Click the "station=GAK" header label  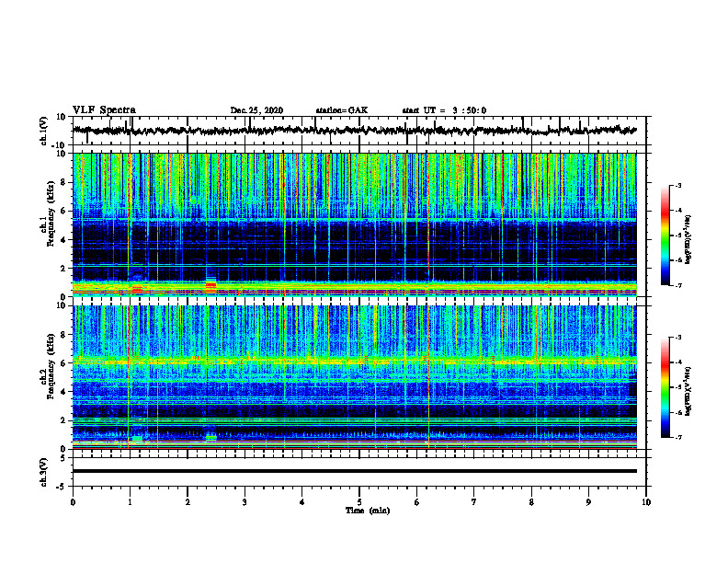click(x=342, y=110)
